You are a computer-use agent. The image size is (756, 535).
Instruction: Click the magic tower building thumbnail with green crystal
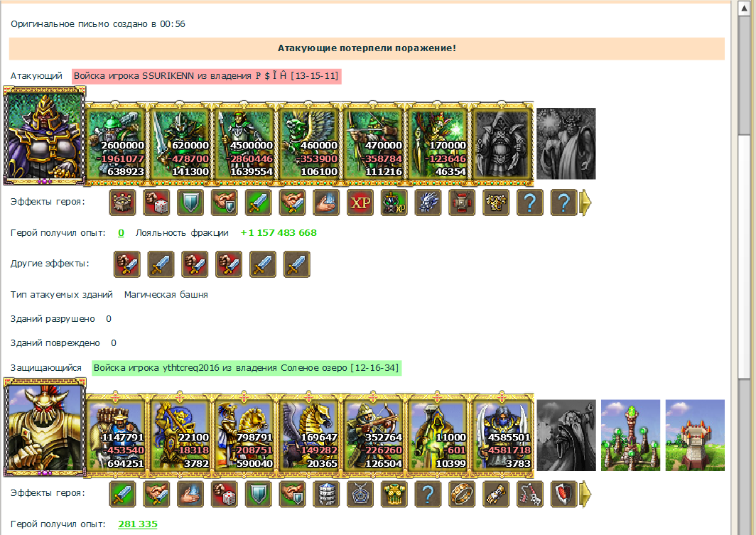(x=630, y=436)
